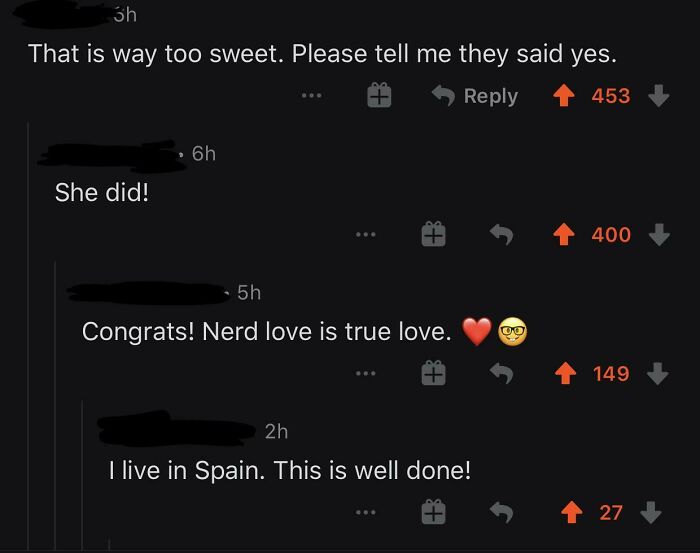Downvote the comment with 453 points
This screenshot has height=553, width=700.
tap(657, 96)
